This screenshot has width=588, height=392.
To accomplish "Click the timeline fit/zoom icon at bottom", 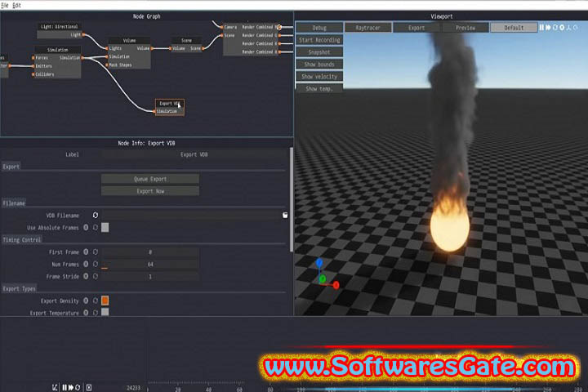I will coord(56,387).
